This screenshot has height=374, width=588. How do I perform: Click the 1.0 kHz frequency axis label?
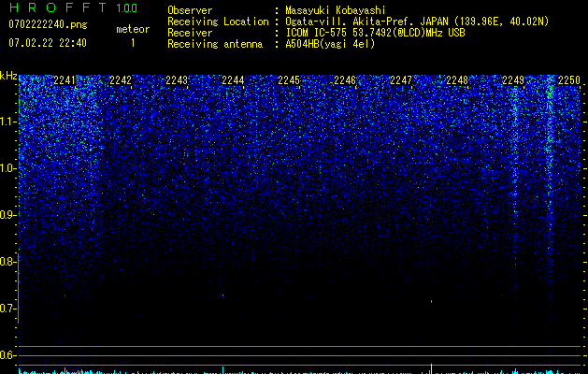pos(8,168)
